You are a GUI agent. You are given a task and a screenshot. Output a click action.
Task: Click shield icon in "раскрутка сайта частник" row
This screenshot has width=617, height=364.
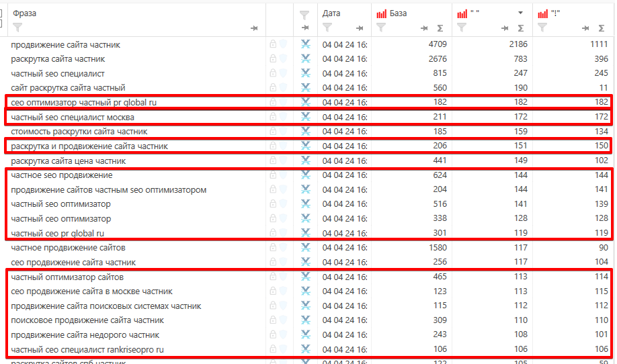pos(283,58)
